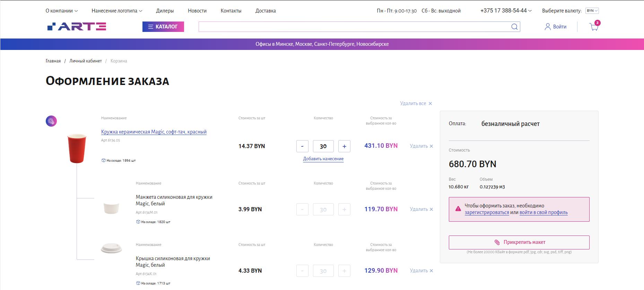Image resolution: width=644 pixels, height=290 pixels.
Task: Click the КАТАЛОГ button
Action: point(163,27)
